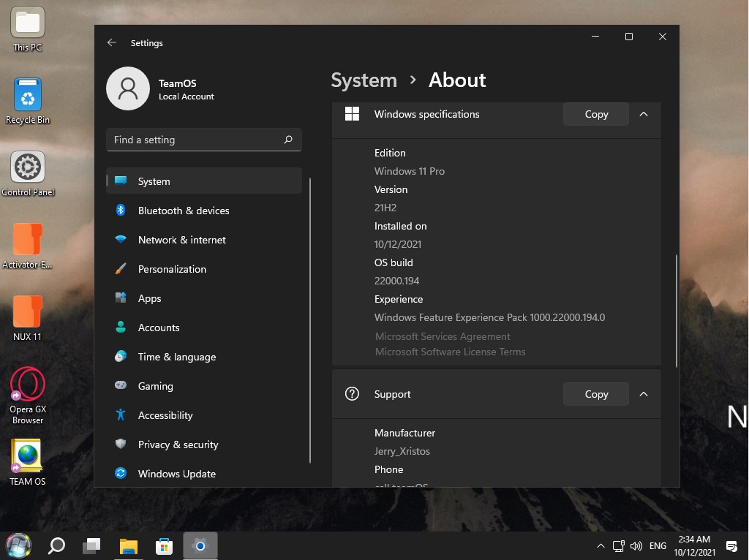The width and height of the screenshot is (749, 560).
Task: Click the About page scrollbar thumb
Action: 677,311
